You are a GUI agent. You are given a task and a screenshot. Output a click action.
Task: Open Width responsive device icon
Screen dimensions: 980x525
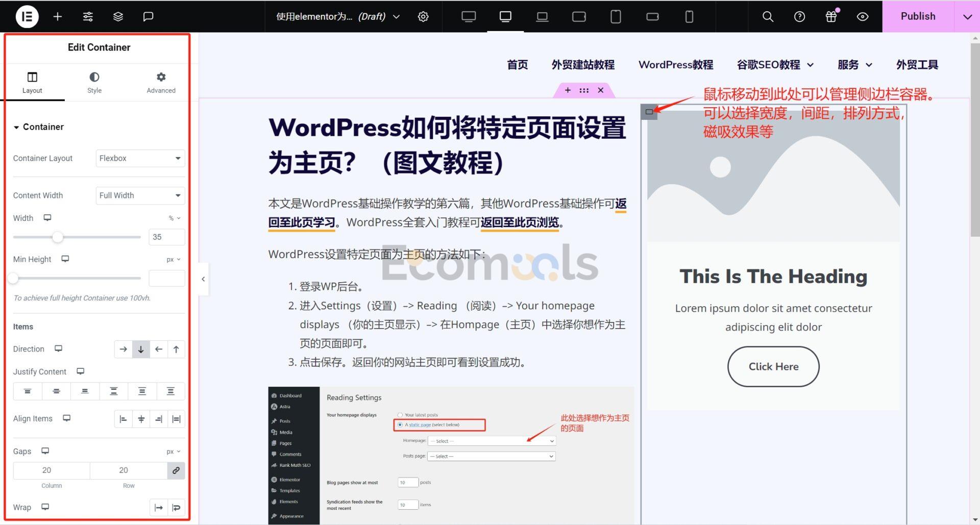47,218
